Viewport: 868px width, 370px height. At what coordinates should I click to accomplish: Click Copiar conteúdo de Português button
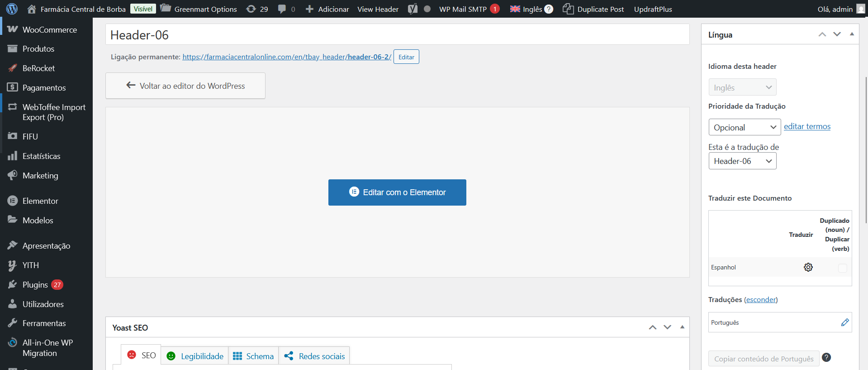coord(764,359)
